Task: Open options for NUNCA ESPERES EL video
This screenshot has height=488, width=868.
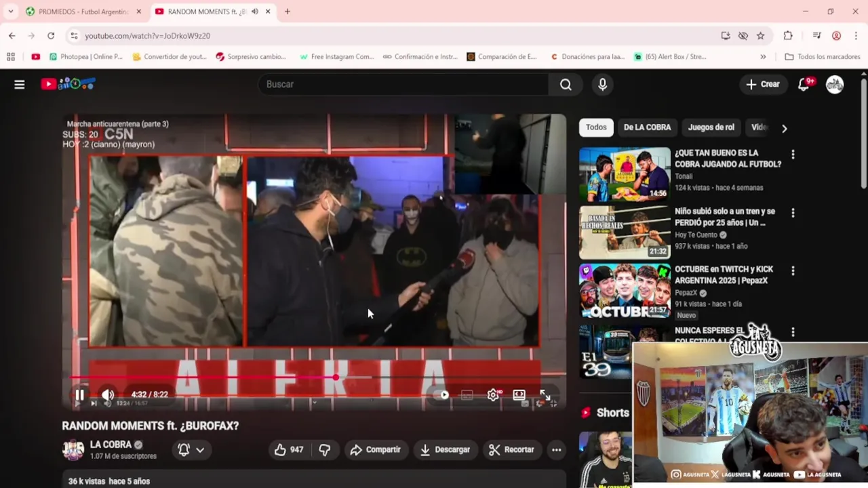Action: (793, 332)
